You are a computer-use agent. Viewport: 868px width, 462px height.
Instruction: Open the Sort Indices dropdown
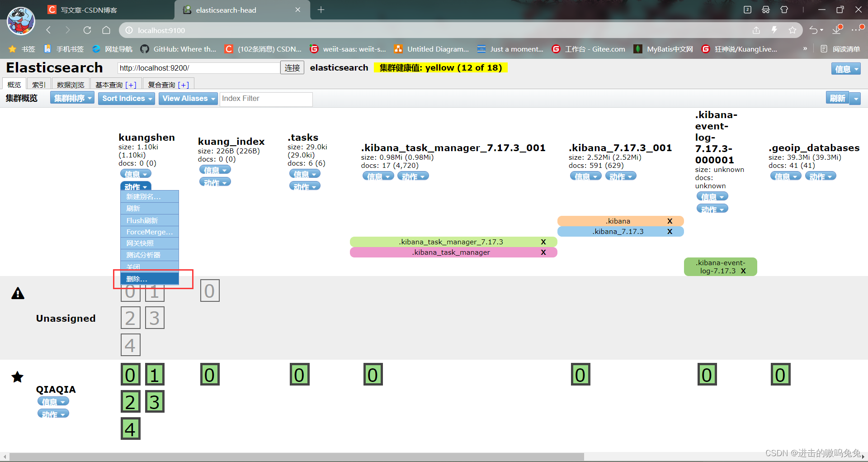[127, 98]
